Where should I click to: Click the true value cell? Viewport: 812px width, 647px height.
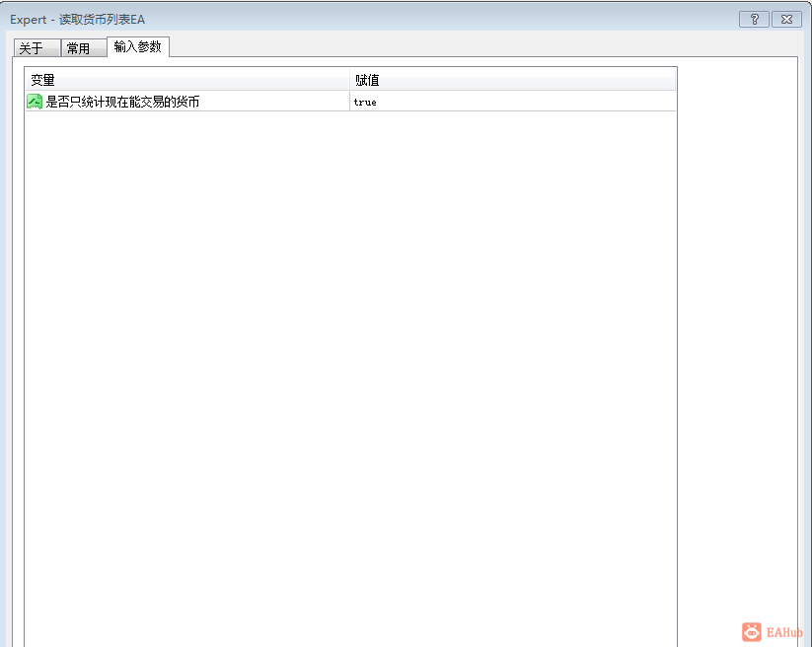[x=513, y=102]
